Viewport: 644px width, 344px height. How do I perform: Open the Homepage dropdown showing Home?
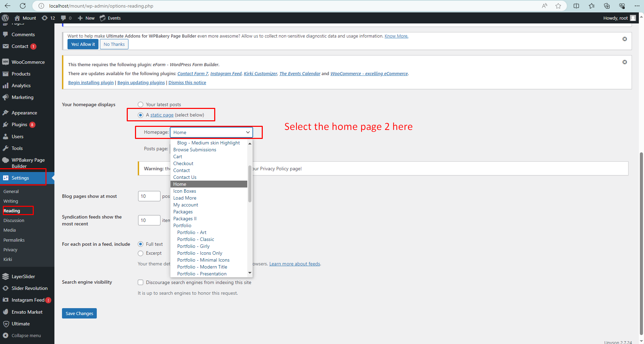(x=211, y=132)
